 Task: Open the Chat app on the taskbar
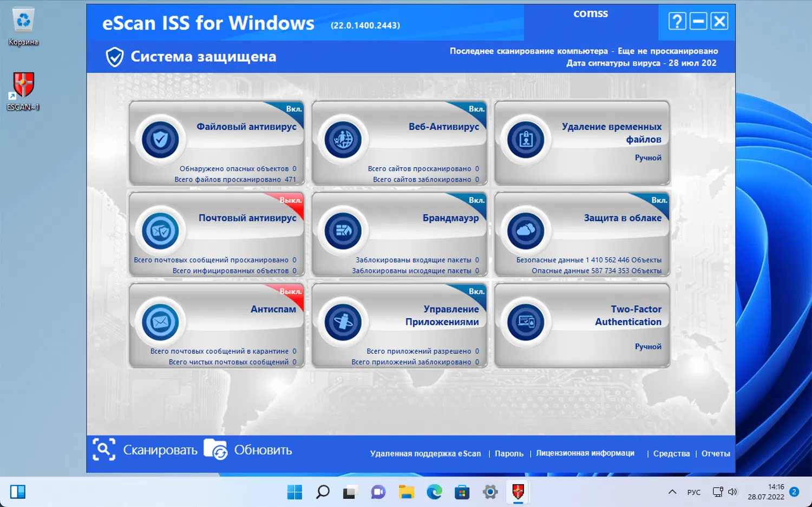pos(378,492)
